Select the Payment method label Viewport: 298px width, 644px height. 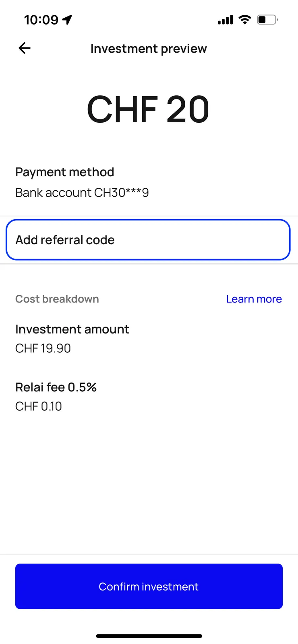pyautogui.click(x=65, y=172)
